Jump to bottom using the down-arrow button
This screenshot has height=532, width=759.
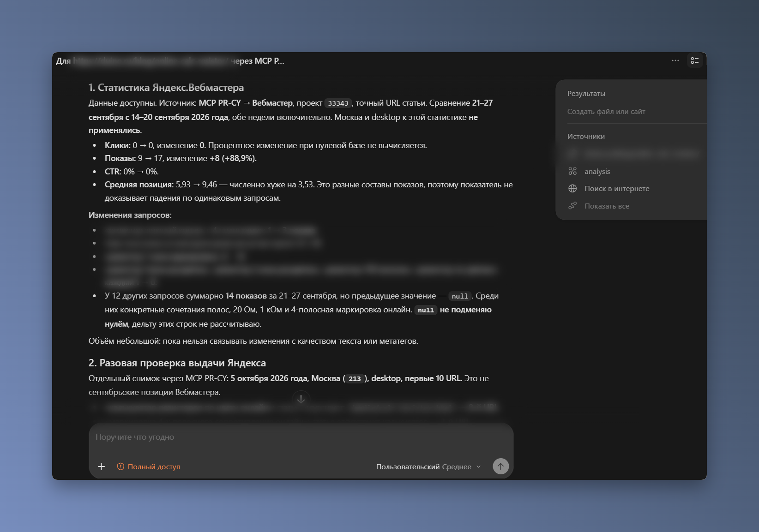301,399
